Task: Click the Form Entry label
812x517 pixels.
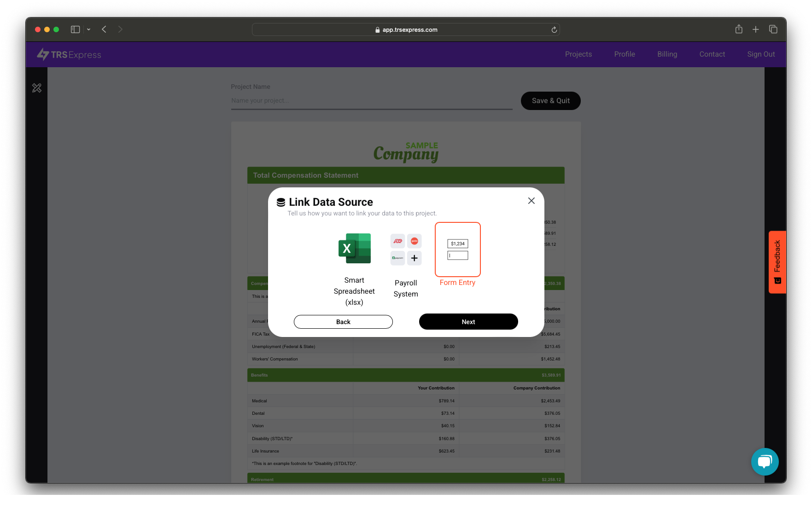Action: pyautogui.click(x=457, y=283)
